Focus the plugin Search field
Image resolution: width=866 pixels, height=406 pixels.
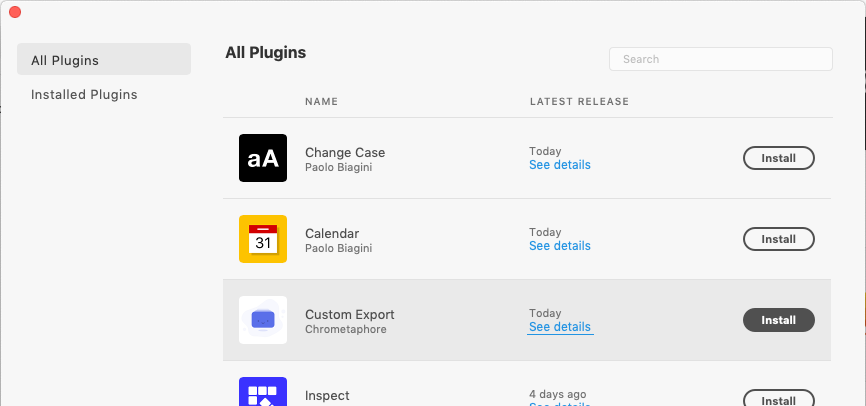(x=721, y=59)
